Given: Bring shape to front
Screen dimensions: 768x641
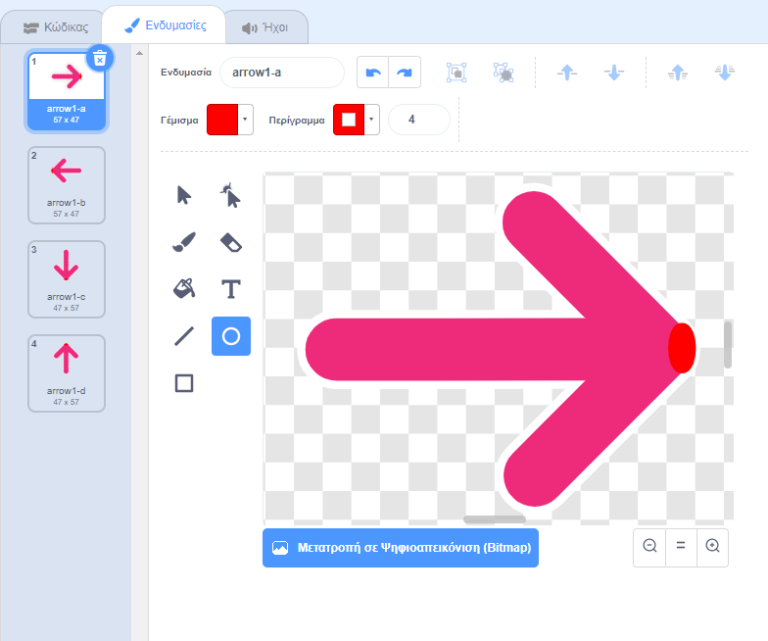Looking at the screenshot, I should 678,72.
